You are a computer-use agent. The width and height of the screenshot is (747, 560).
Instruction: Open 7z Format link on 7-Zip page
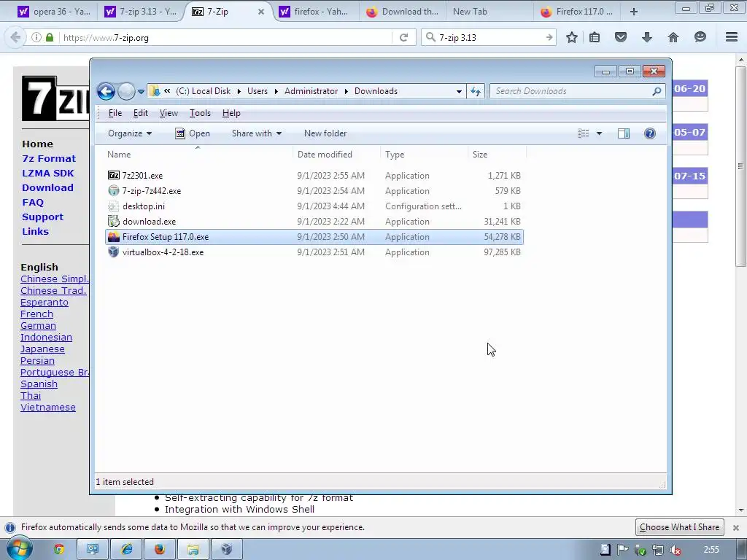[x=49, y=158]
